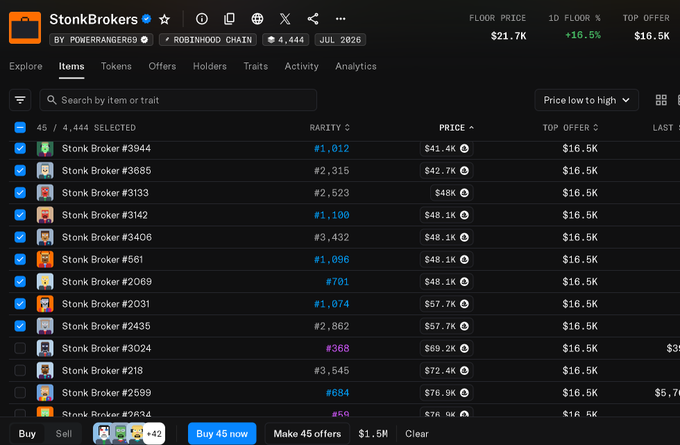Viewport: 680px width, 445px height.
Task: Click the $48K price button for #3133
Action: pyautogui.click(x=451, y=193)
